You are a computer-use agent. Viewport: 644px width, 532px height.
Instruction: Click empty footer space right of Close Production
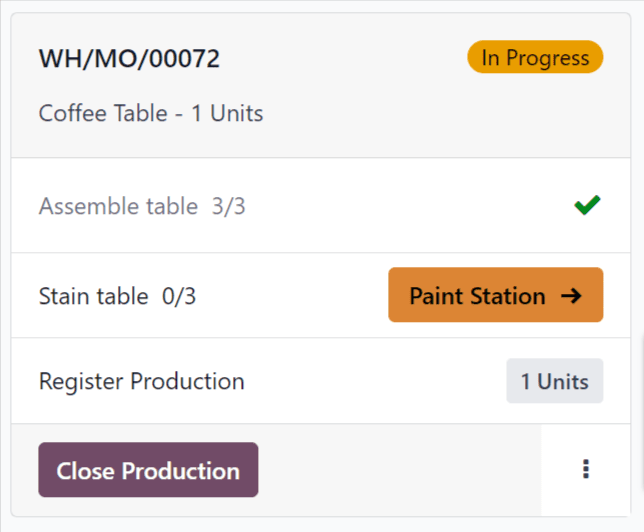pyautogui.click(x=400, y=470)
